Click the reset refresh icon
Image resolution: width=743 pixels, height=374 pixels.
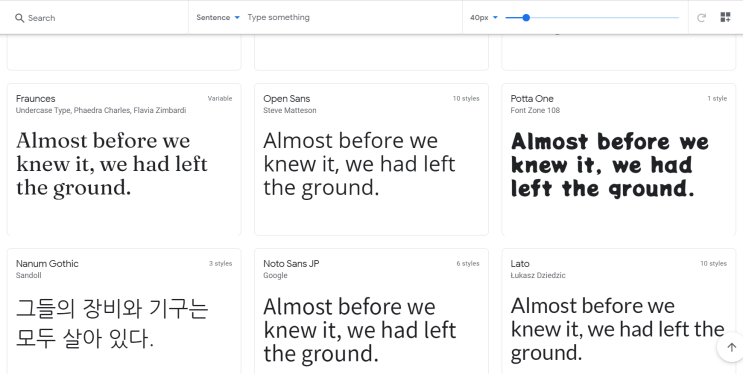click(701, 18)
